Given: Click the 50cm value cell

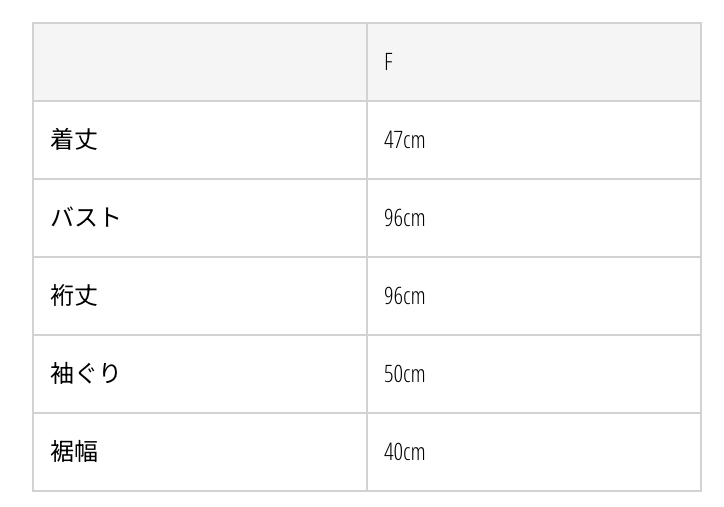Looking at the screenshot, I should [x=404, y=374].
